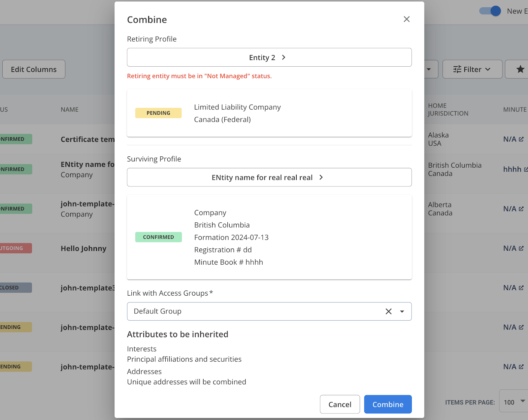Click the star favorites icon

click(520, 69)
